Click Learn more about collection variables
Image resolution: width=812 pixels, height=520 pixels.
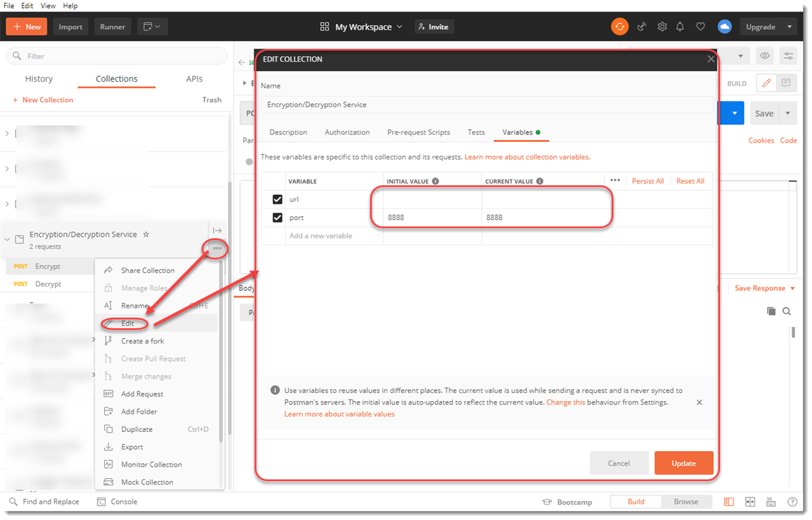pos(527,157)
